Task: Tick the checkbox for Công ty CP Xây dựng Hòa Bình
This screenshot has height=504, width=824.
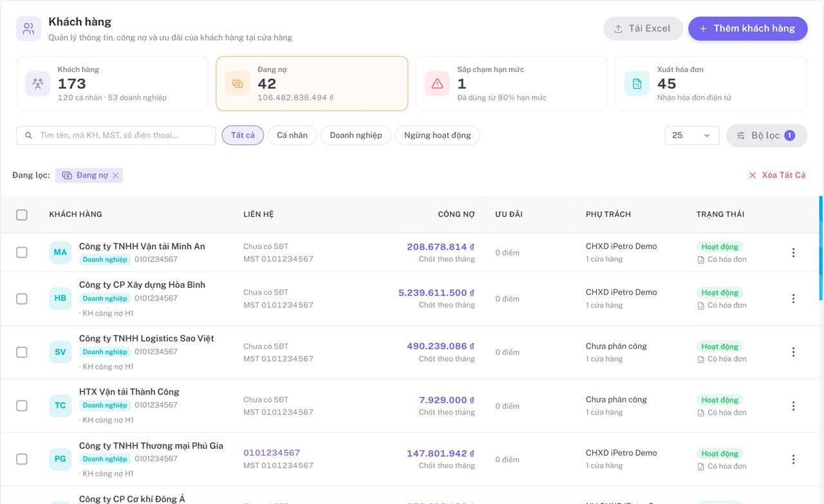Action: tap(22, 299)
